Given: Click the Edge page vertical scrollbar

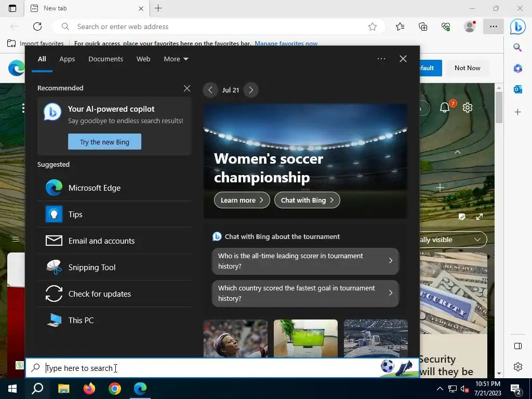Looking at the screenshot, I should (499, 107).
